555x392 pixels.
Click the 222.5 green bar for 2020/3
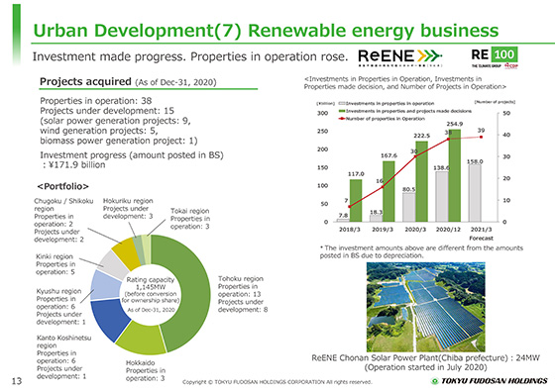pyautogui.click(x=421, y=181)
